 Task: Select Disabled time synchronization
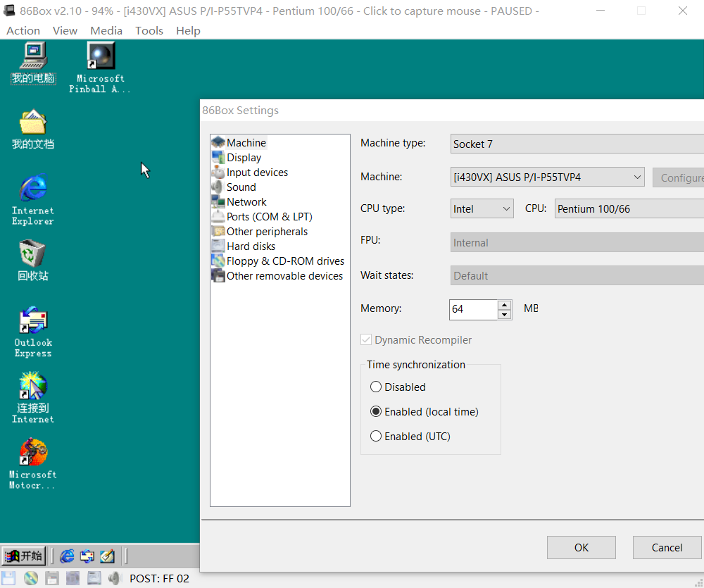click(x=398, y=387)
